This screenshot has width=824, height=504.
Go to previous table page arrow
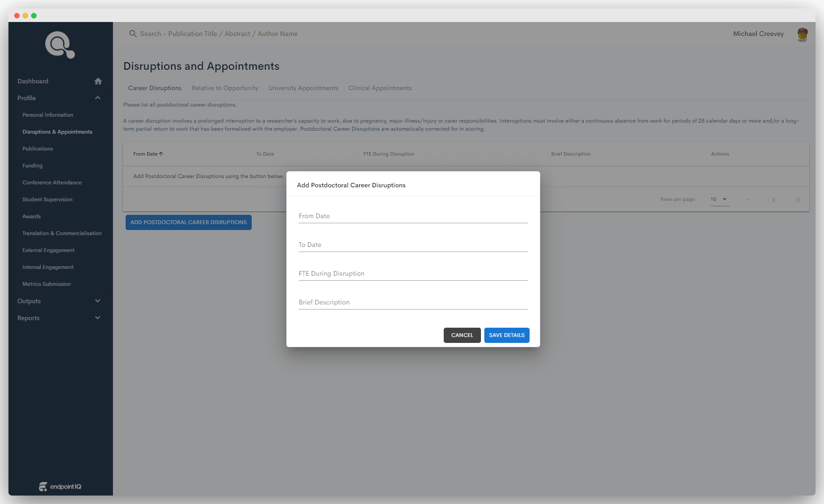(773, 200)
